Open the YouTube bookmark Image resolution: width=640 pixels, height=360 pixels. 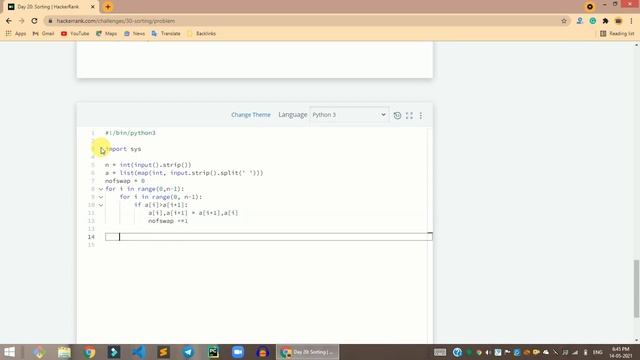click(x=75, y=33)
